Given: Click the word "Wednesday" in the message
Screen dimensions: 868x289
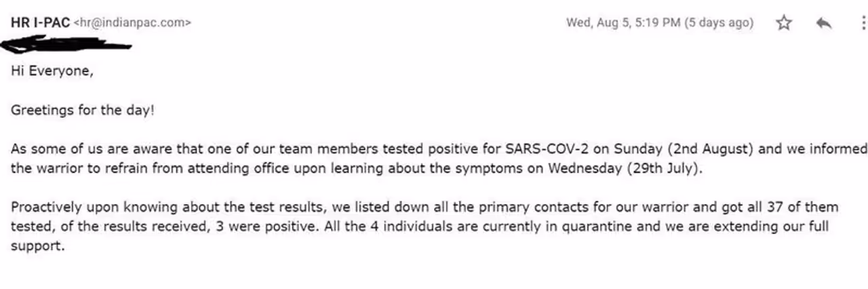Looking at the screenshot, I should (585, 168).
